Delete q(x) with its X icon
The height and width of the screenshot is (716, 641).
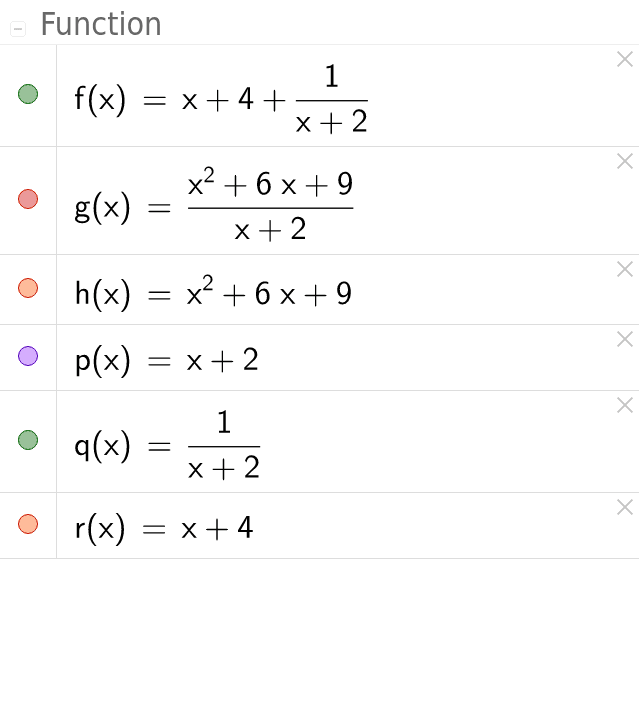[625, 405]
